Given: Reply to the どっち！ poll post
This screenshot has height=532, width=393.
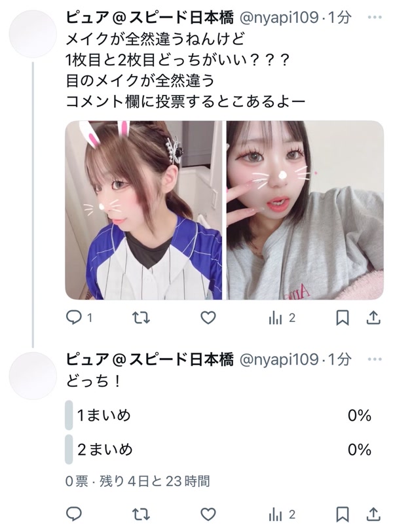Looking at the screenshot, I should (74, 514).
